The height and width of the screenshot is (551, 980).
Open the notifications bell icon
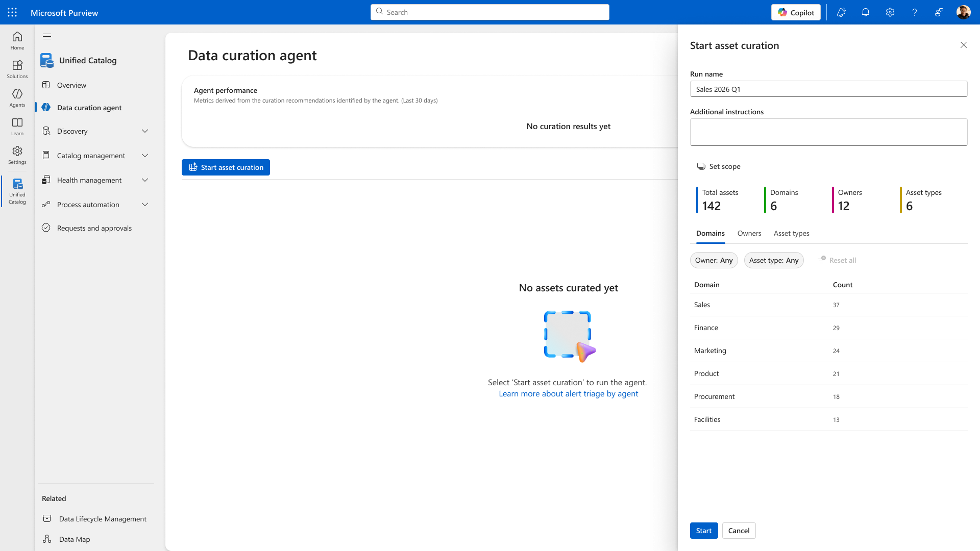pyautogui.click(x=866, y=12)
